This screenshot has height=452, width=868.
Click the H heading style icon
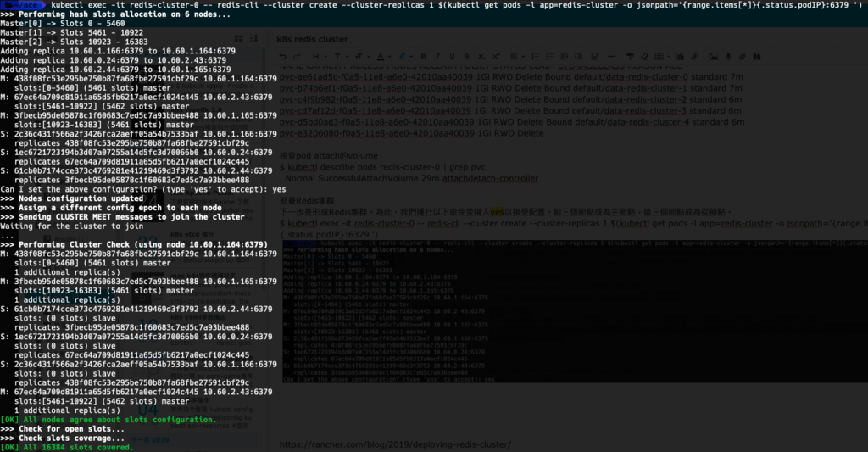315,56
